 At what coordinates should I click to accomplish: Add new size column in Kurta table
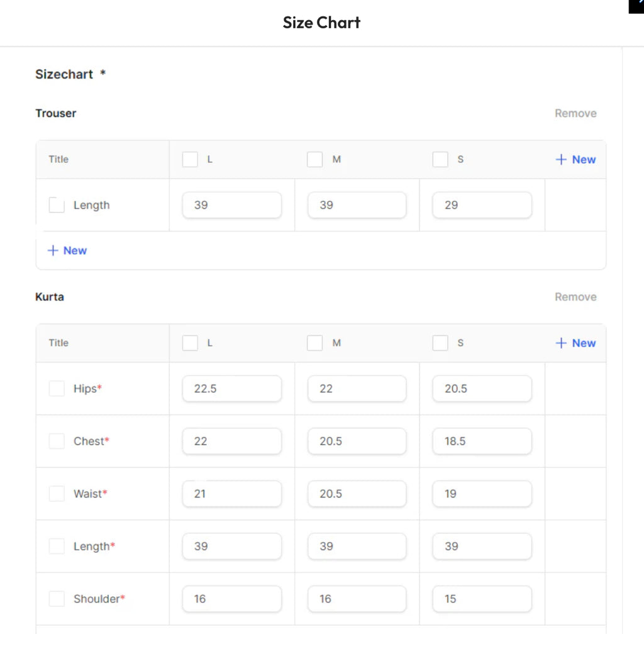[x=575, y=343]
